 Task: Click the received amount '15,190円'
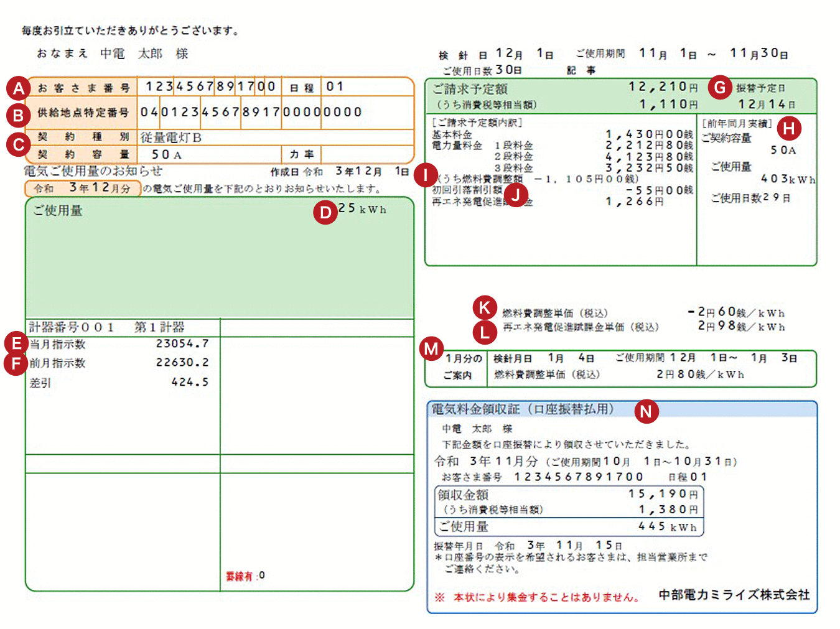[663, 494]
